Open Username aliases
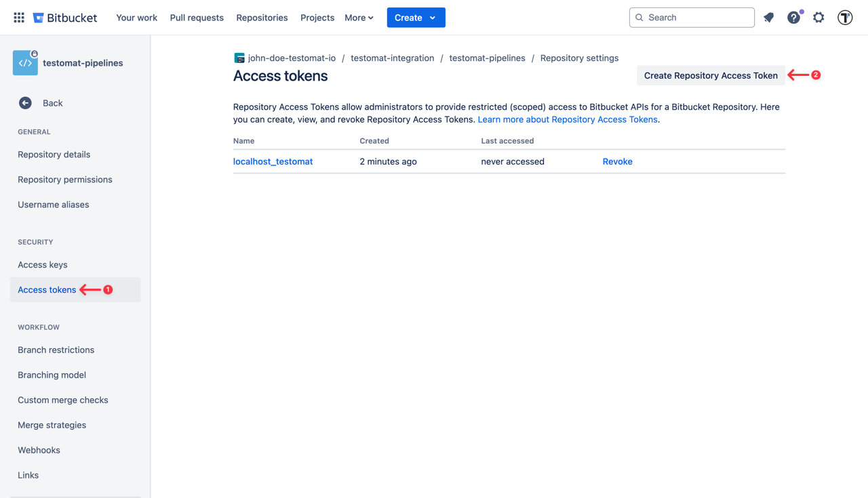This screenshot has width=868, height=498. tap(53, 205)
